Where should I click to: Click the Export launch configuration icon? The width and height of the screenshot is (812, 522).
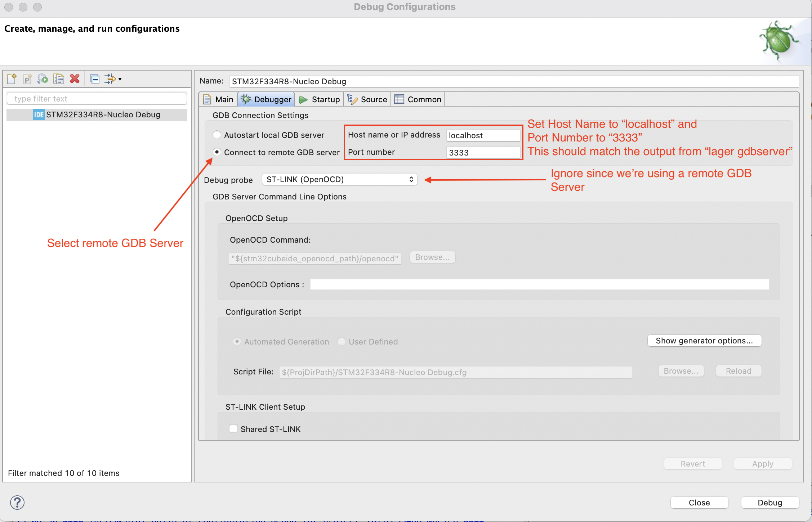click(43, 78)
